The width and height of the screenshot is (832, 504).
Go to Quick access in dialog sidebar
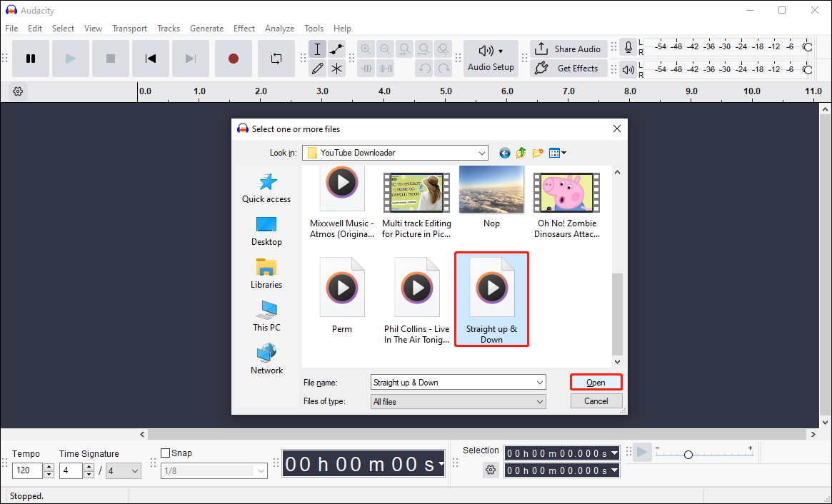coord(266,188)
